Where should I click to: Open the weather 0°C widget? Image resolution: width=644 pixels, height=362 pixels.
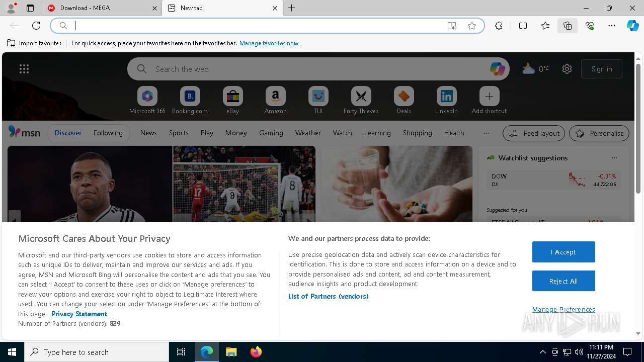[x=535, y=69]
